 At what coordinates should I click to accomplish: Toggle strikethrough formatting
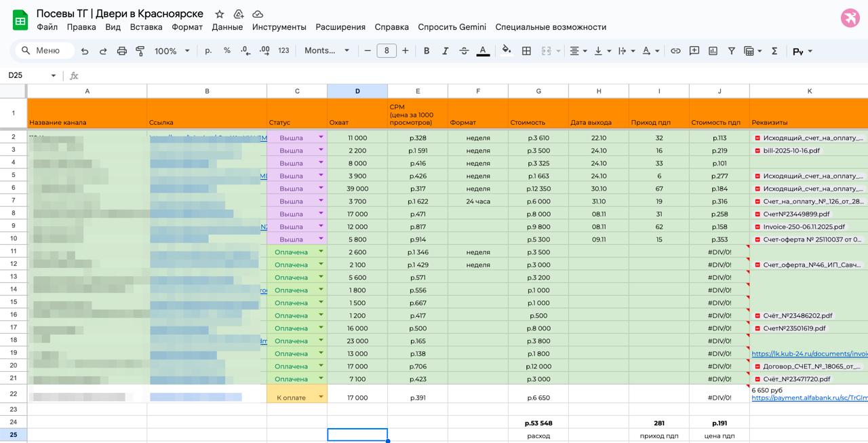[464, 51]
